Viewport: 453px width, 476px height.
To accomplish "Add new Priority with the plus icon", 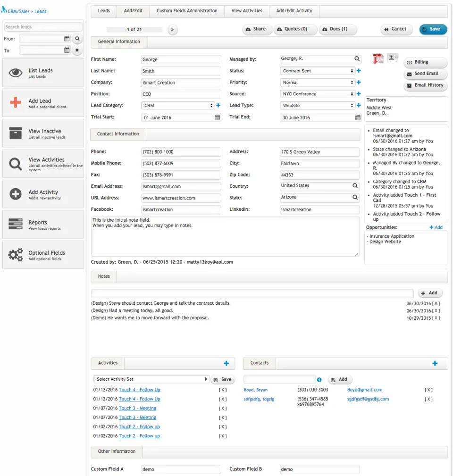I will tap(359, 82).
